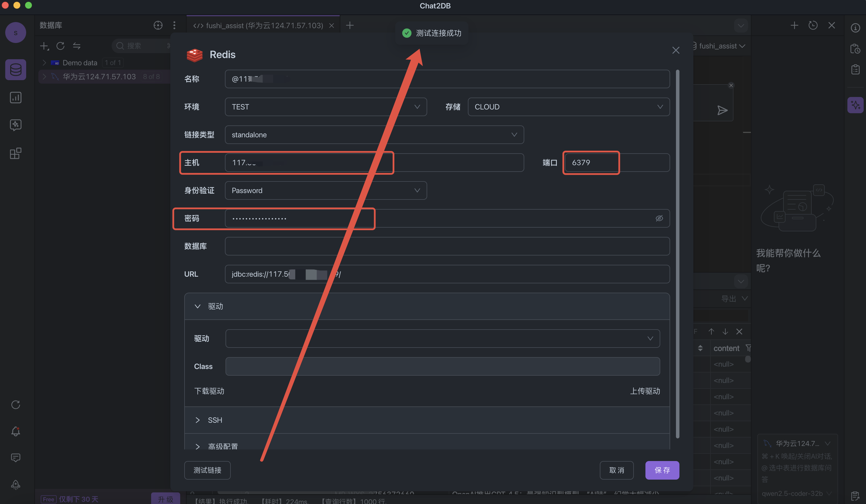This screenshot has width=866, height=504.
Task: Click the 测试链接 button
Action: pos(207,470)
